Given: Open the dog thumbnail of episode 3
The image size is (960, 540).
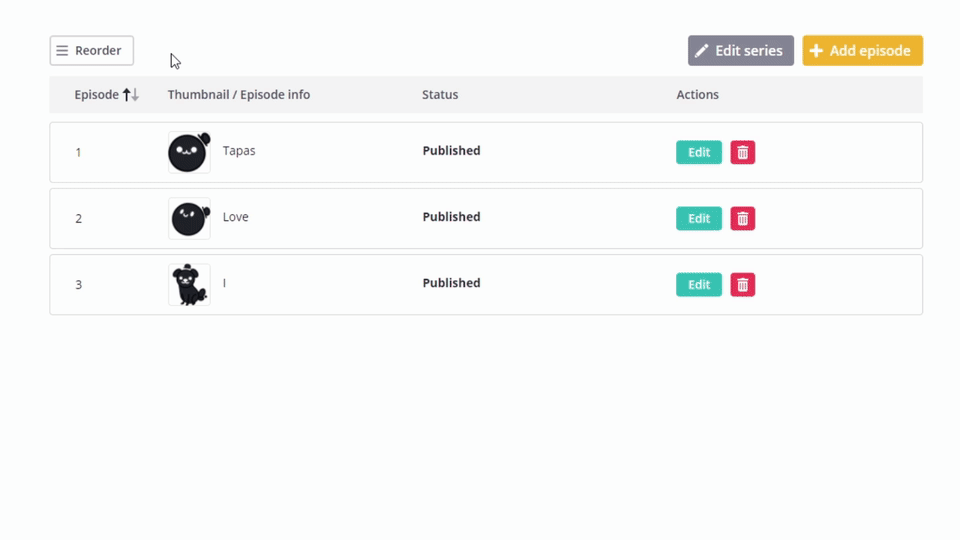Looking at the screenshot, I should click(x=189, y=285).
